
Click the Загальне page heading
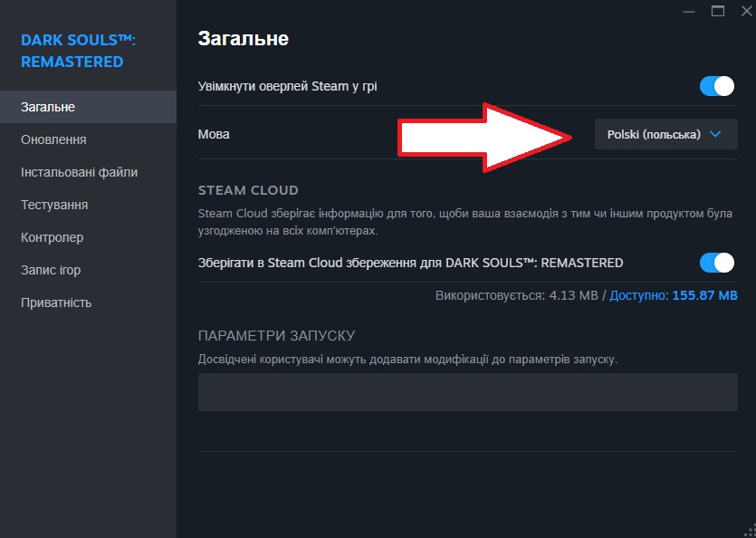[244, 39]
